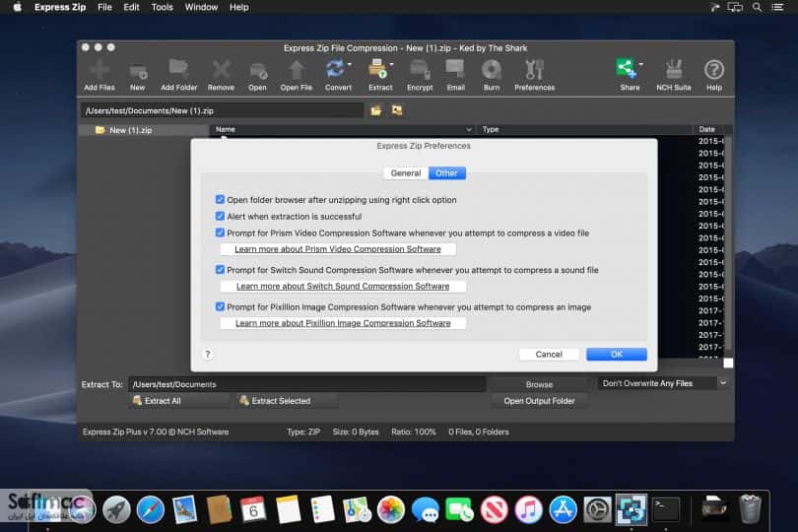Select the Other preferences tab
The image size is (798, 532).
[x=446, y=173]
